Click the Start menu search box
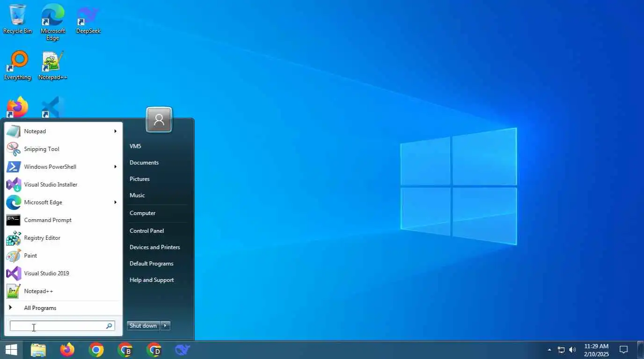Viewport: 644px width, 359px height. 62,326
